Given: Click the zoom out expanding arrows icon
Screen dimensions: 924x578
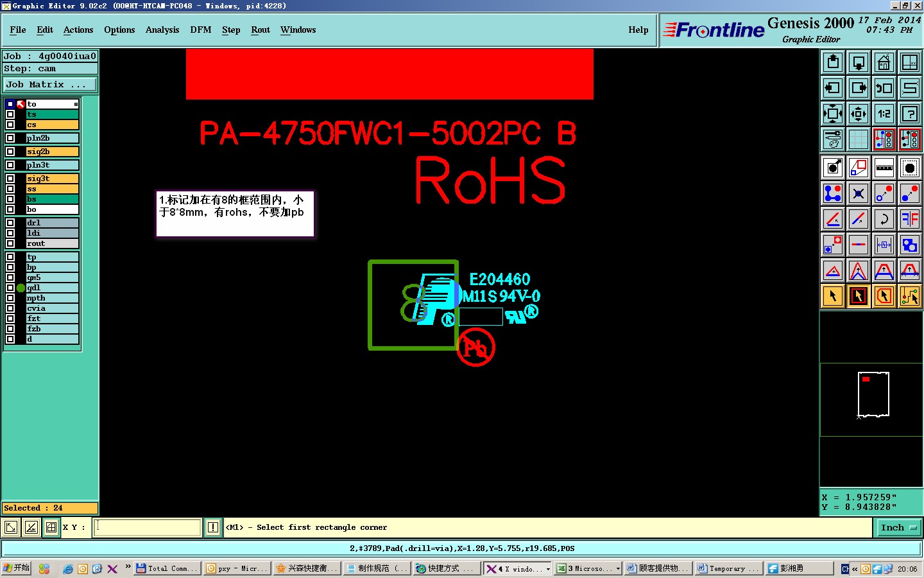Looking at the screenshot, I should click(833, 114).
